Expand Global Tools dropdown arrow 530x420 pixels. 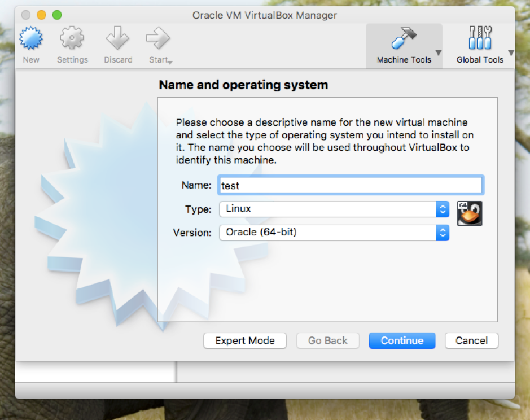512,52
